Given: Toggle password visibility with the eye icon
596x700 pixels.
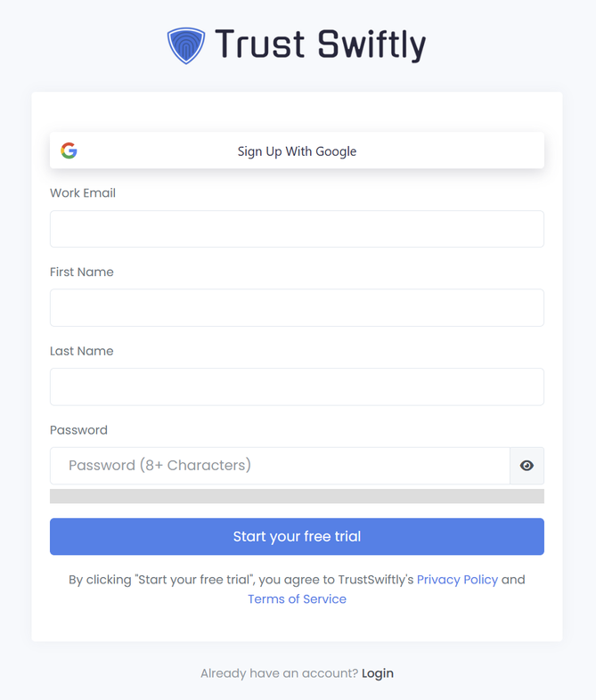Looking at the screenshot, I should click(527, 466).
